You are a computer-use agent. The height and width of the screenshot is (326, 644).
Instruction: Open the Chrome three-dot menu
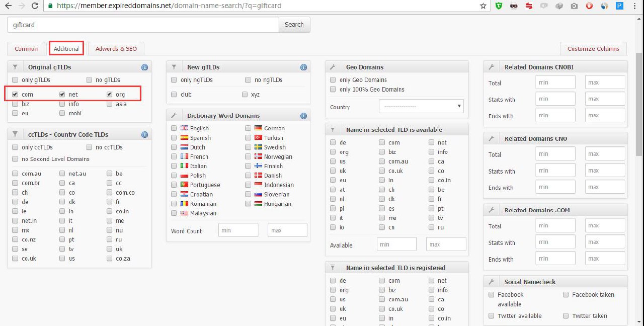point(635,6)
